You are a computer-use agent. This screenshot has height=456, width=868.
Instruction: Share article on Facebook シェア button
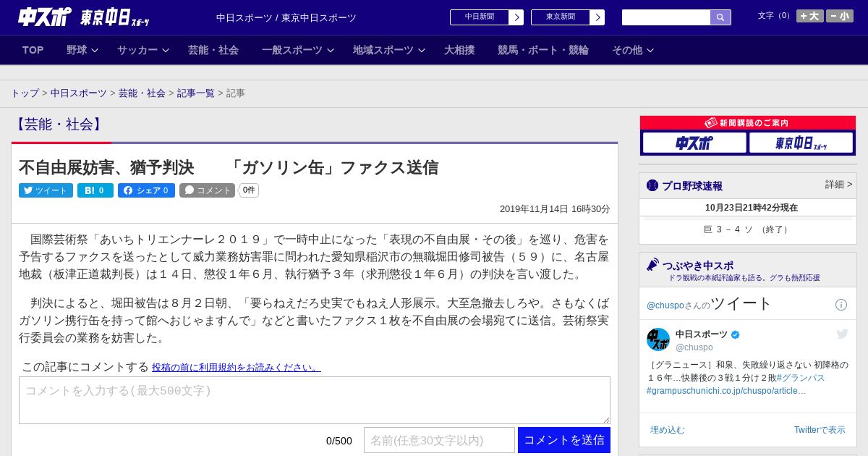point(146,190)
